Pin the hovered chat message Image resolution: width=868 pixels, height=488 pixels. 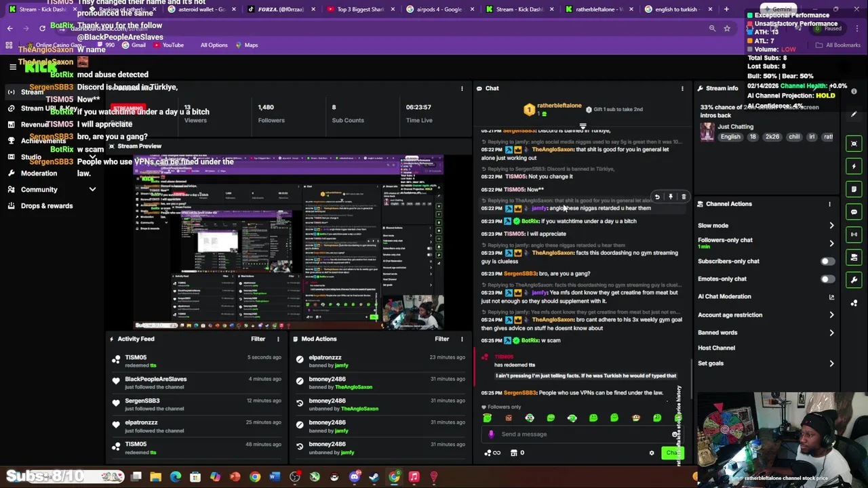pos(670,197)
